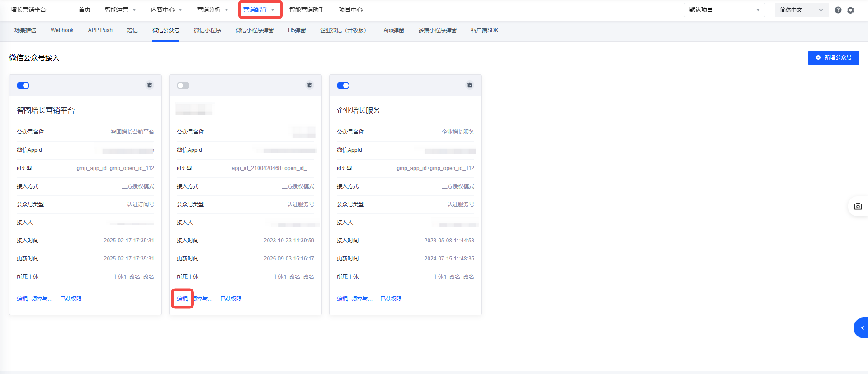Delete the 智图增长营销平台 account card

[x=150, y=85]
